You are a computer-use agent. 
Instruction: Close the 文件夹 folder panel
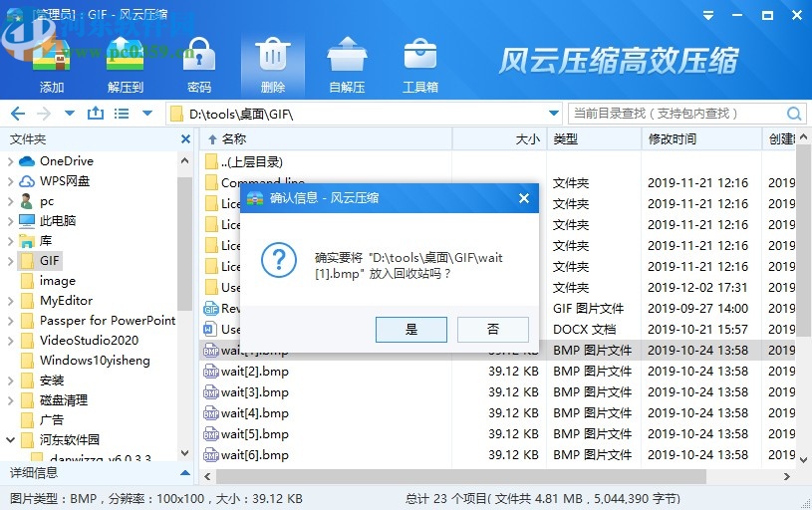[x=185, y=138]
